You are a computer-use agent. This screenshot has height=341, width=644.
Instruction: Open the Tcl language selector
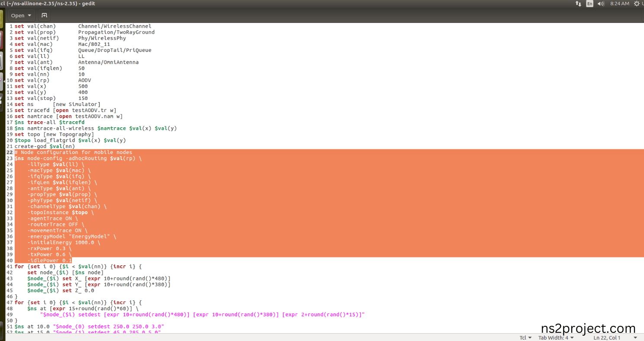tap(526, 338)
